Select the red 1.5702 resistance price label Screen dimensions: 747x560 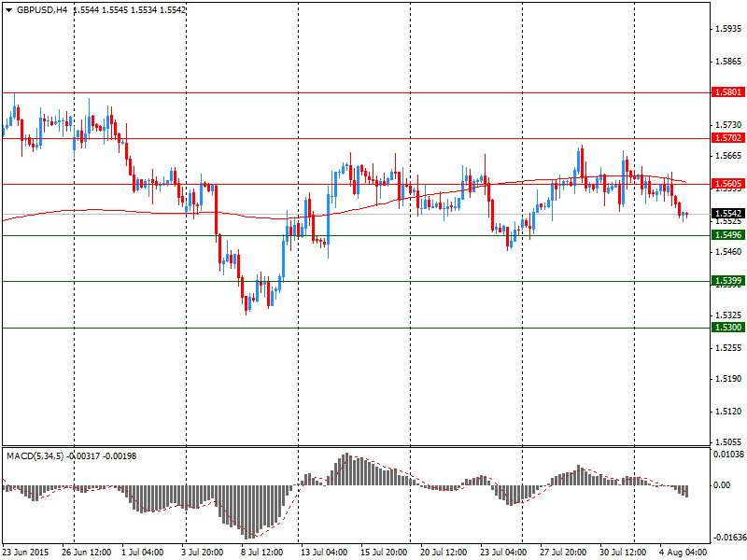coord(728,138)
